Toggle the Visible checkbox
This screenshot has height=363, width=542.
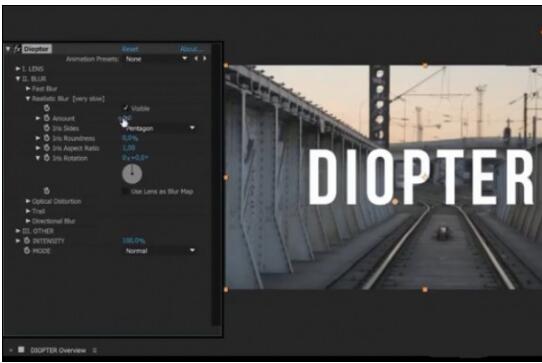click(126, 108)
